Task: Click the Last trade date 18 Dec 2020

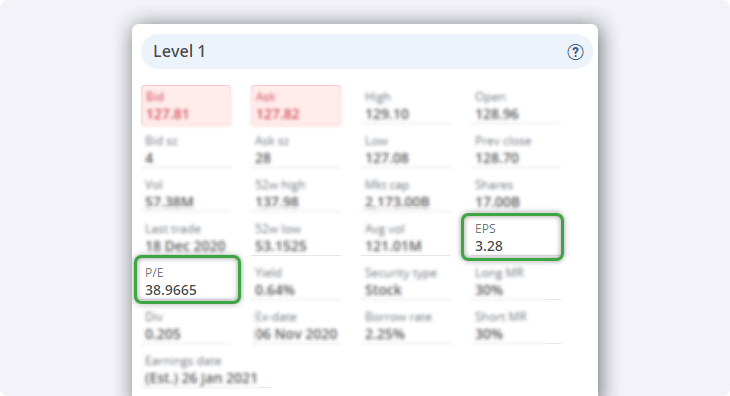Action: point(185,246)
